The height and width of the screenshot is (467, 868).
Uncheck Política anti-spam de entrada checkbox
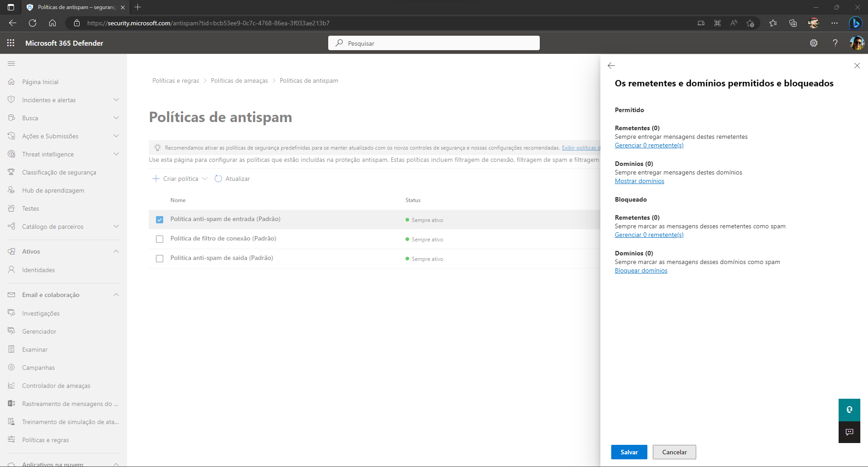[160, 220]
